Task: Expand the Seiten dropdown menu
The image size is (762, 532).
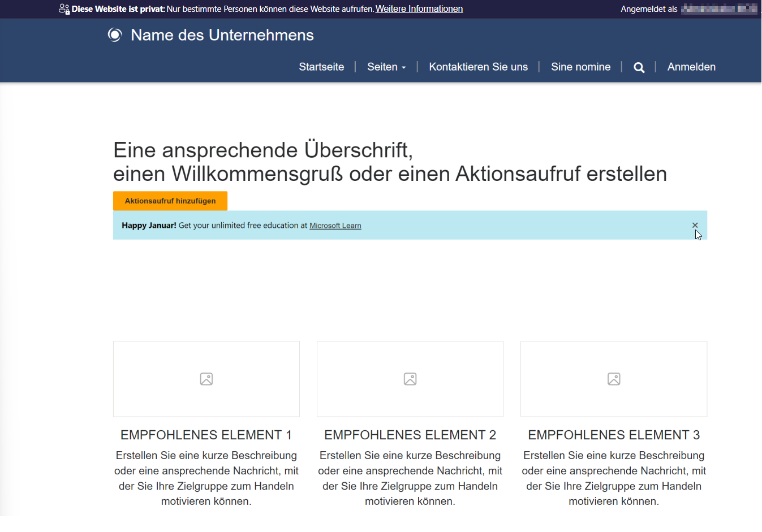Action: coord(386,67)
